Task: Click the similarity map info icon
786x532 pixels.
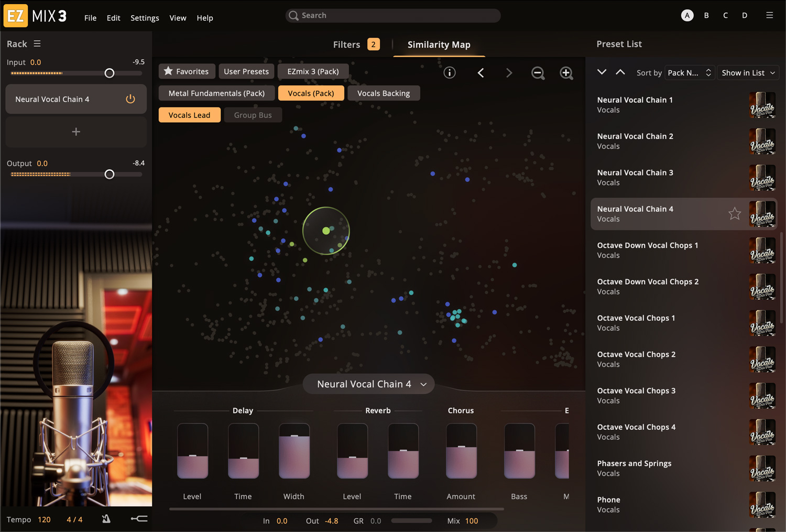Action: 450,73
